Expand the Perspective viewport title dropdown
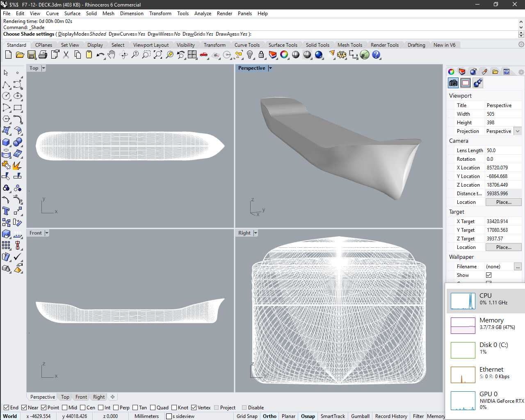Screen dimensions: 525x420 click(x=270, y=68)
